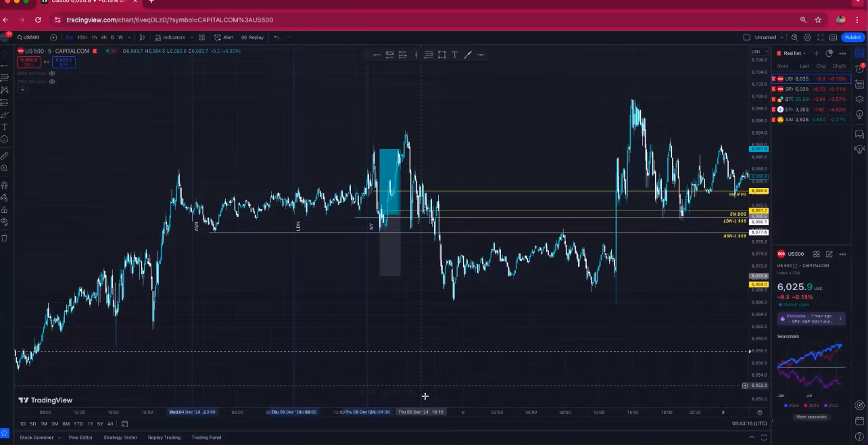Image resolution: width=868 pixels, height=445 pixels.
Task: Open the Strategy Tester tab
Action: tap(120, 438)
